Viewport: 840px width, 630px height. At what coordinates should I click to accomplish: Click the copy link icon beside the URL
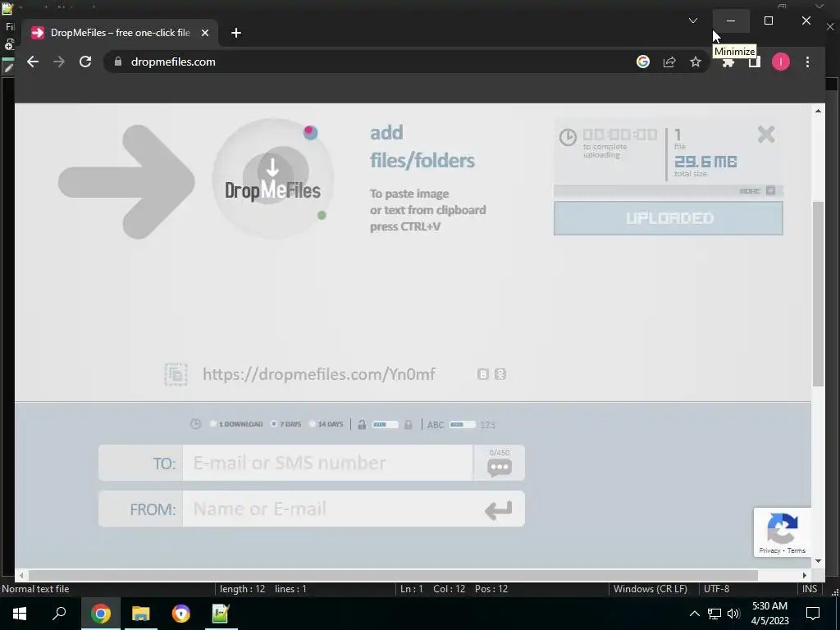point(176,374)
